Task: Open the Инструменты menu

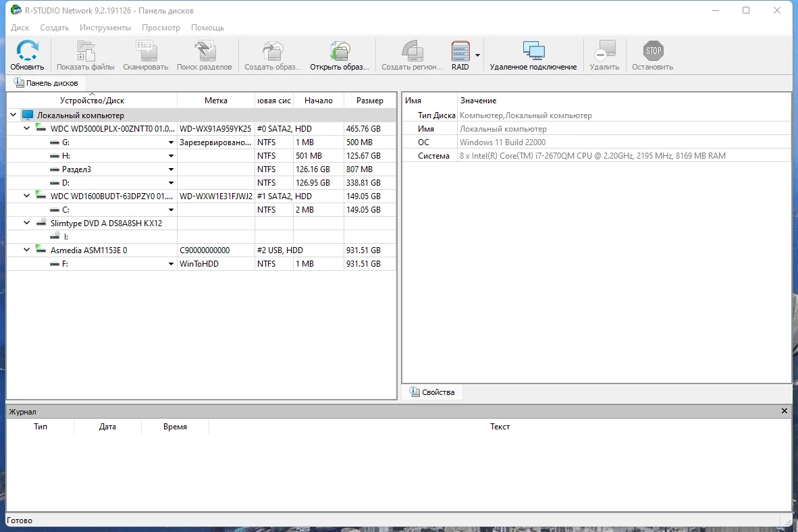Action: click(x=105, y=28)
